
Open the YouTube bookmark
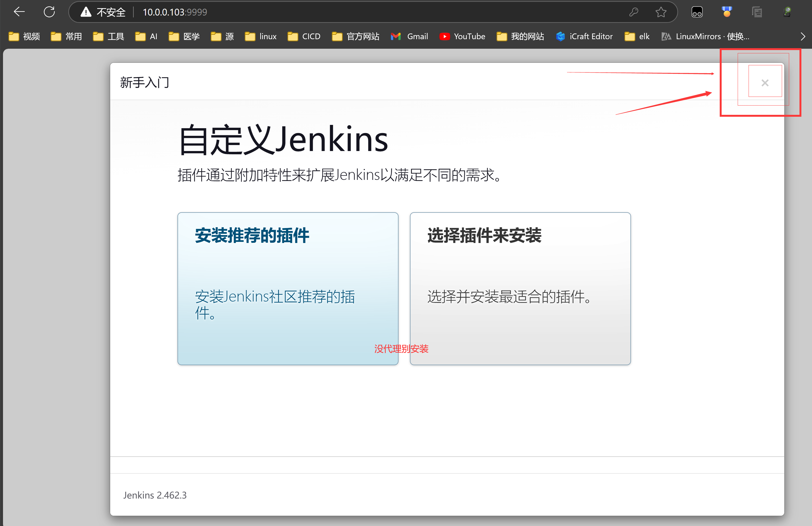(x=462, y=36)
